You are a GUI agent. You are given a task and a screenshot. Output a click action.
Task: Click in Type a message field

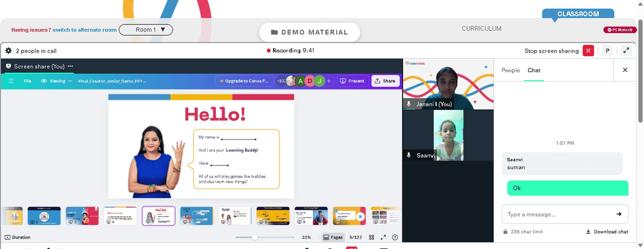[x=558, y=214]
